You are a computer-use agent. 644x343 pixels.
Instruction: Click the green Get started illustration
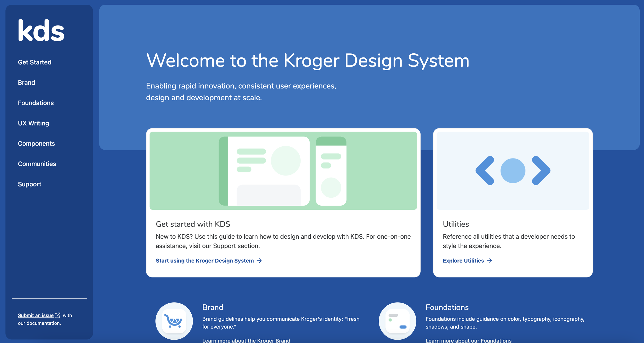click(283, 171)
